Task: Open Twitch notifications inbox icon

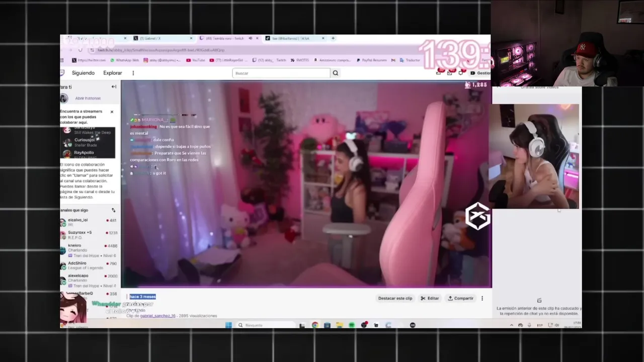Action: [449, 73]
